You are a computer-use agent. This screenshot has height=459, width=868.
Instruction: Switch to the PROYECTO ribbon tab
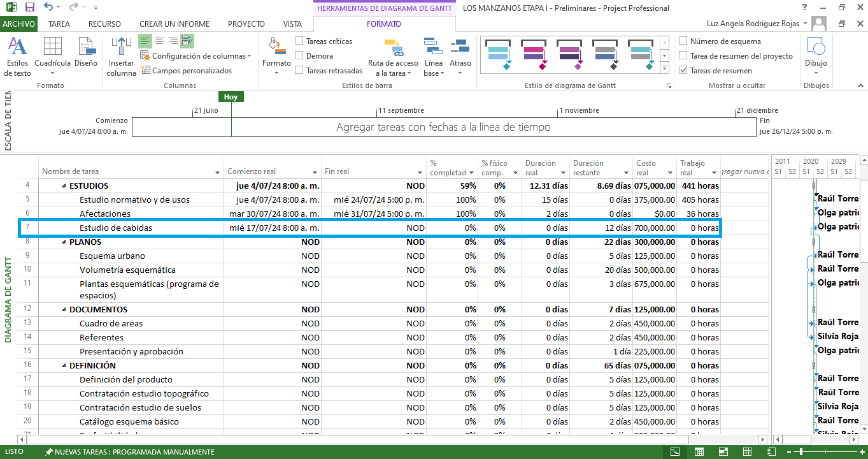[x=246, y=24]
